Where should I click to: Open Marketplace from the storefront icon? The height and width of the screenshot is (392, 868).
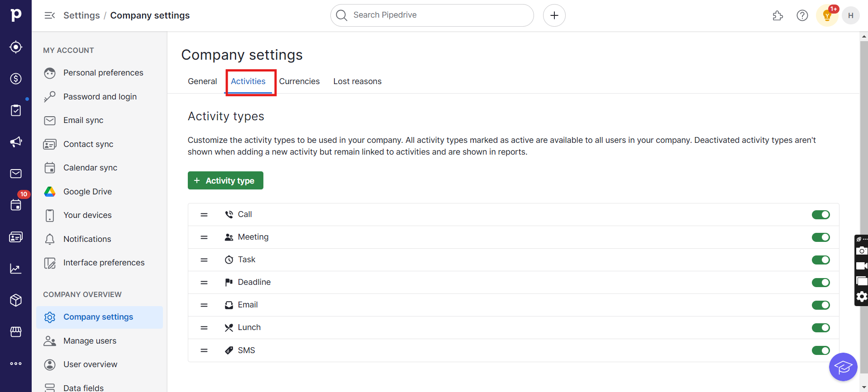coord(16,332)
